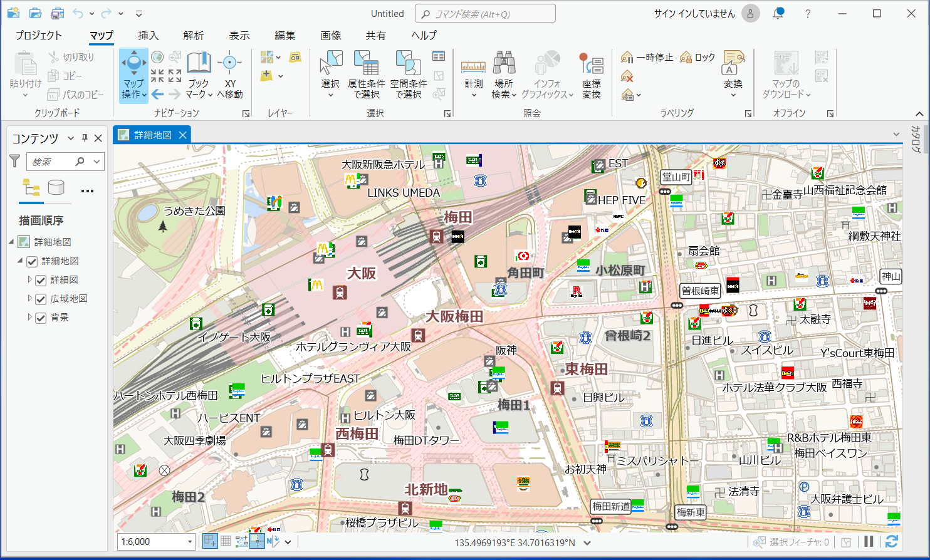Open the 選択 tool dropdown arrow
This screenshot has width=930, height=560.
click(x=330, y=95)
